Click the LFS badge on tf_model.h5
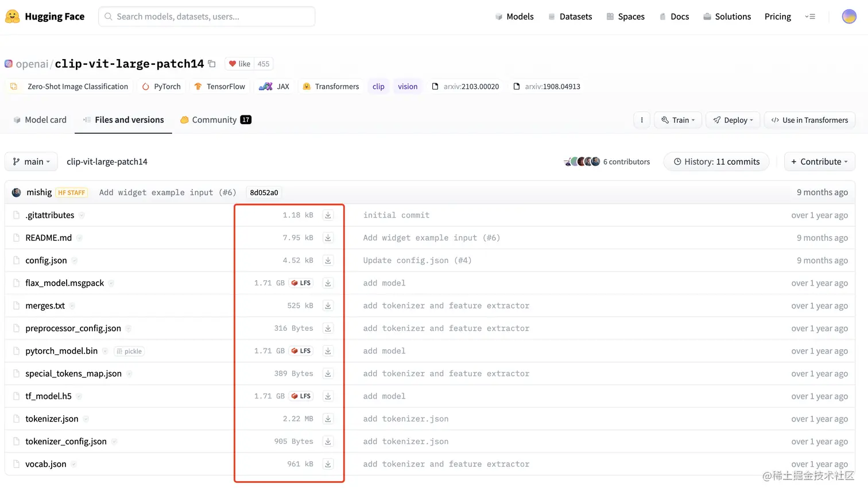868x495 pixels. 301,396
